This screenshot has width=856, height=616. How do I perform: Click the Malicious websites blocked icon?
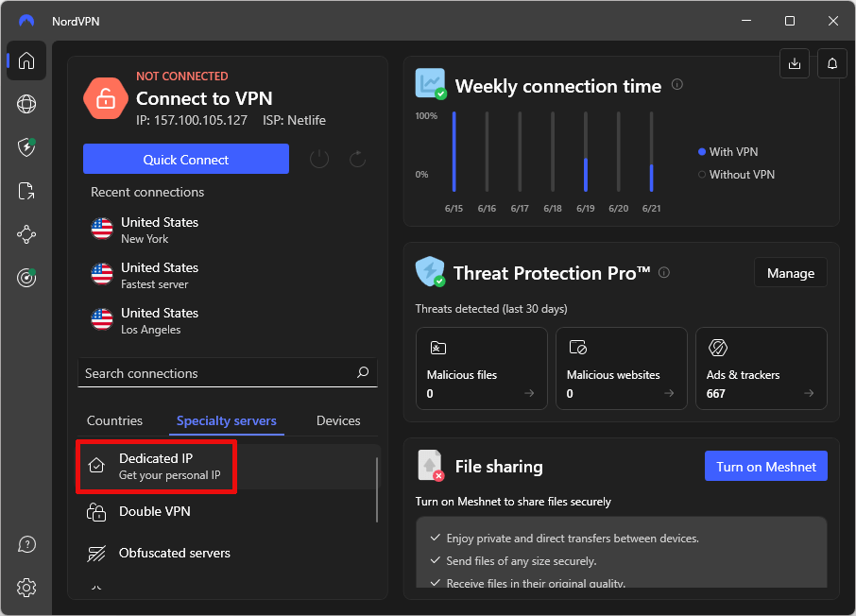pos(577,348)
